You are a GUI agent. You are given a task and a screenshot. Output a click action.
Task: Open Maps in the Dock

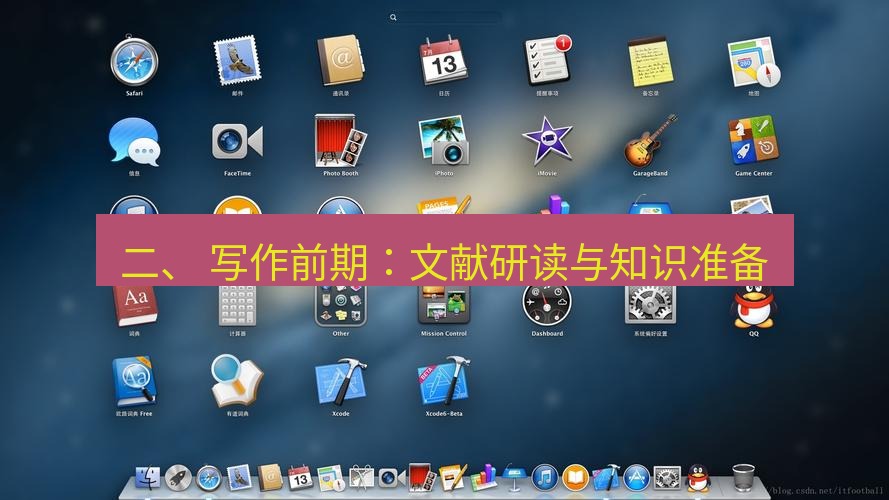[331, 478]
